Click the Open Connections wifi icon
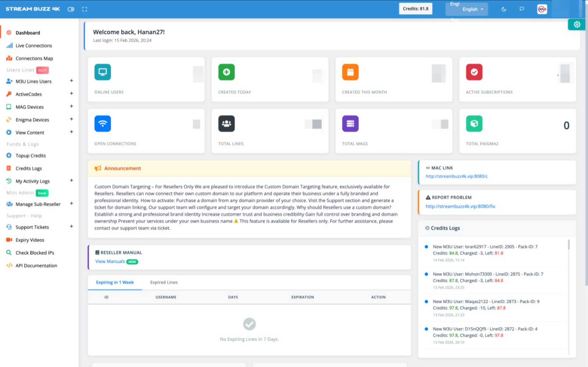 103,123
